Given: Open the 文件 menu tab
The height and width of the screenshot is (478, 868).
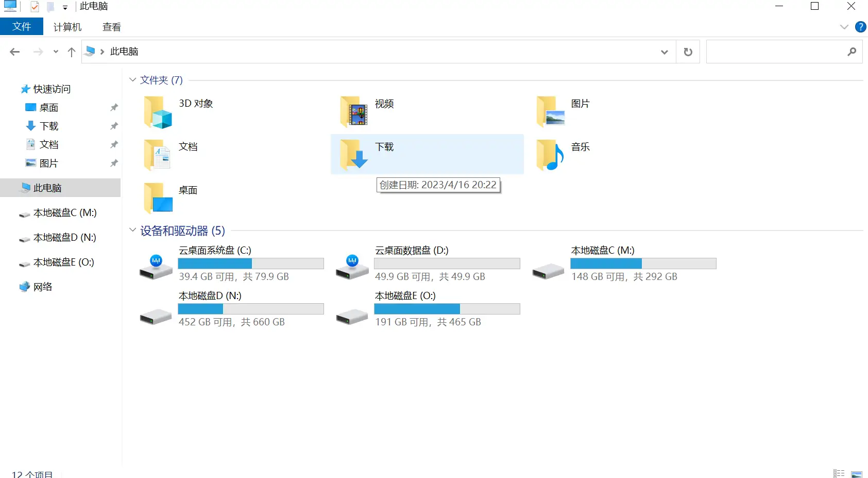Looking at the screenshot, I should tap(22, 27).
